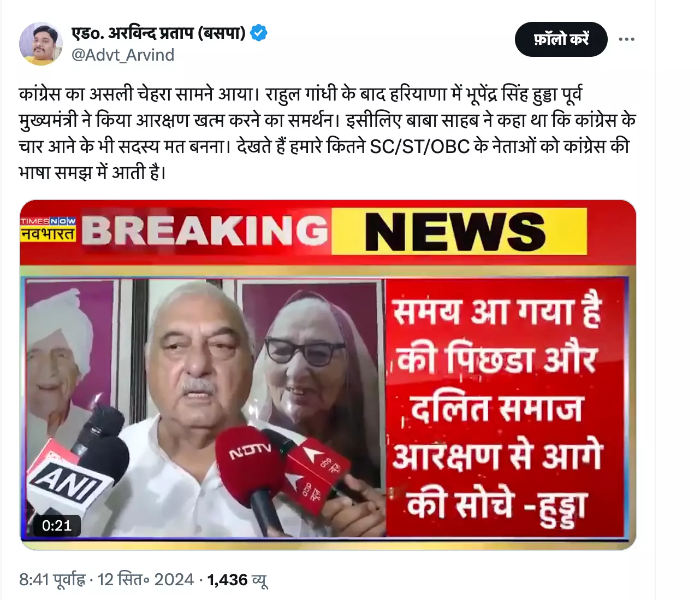
Task: Click the 12 सित॰ 2024 date
Action: [x=145, y=580]
